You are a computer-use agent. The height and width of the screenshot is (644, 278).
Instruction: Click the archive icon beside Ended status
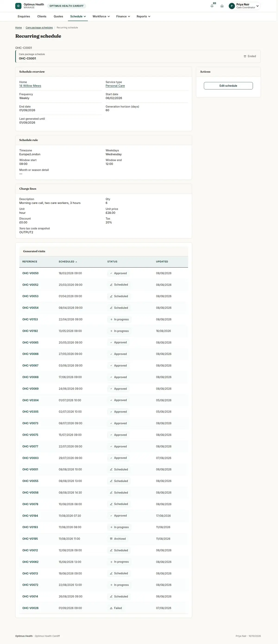(245, 56)
